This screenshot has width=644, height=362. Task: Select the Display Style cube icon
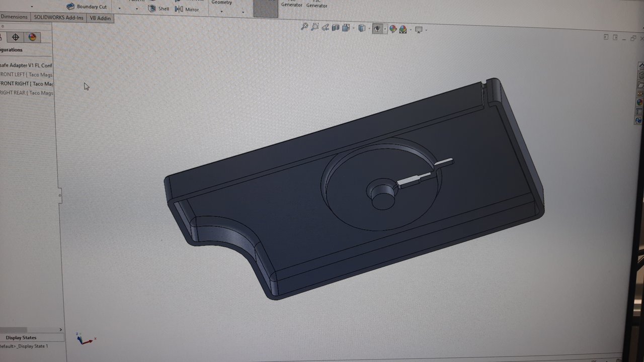point(362,29)
